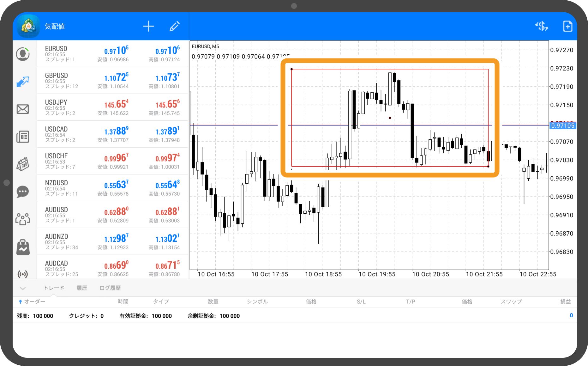This screenshot has width=588, height=366.
Task: Open the trade dollar-sign icon
Action: [542, 26]
